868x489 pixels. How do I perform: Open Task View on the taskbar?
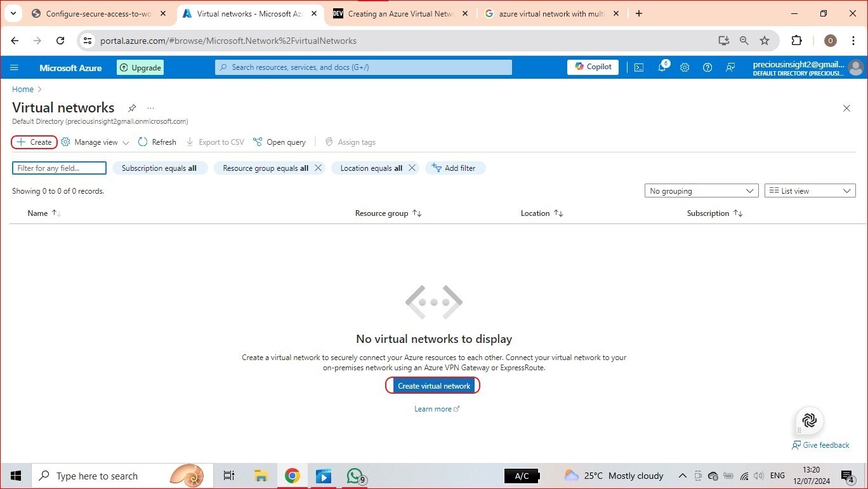tap(229, 476)
